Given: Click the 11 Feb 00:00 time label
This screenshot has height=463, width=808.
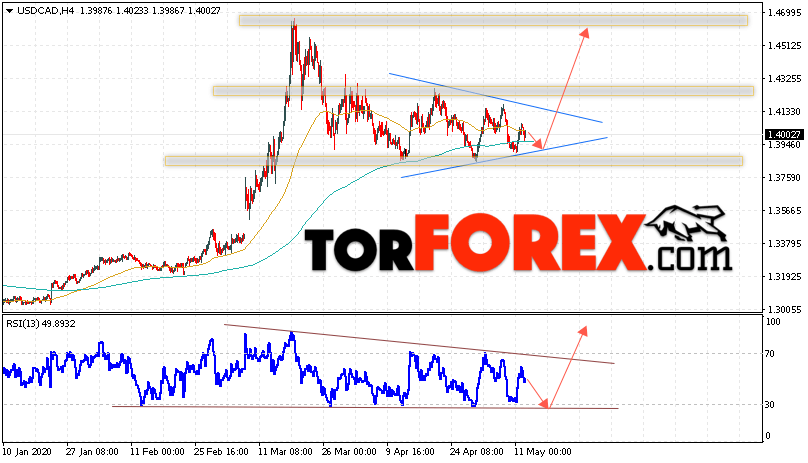Looking at the screenshot, I should pos(157,452).
